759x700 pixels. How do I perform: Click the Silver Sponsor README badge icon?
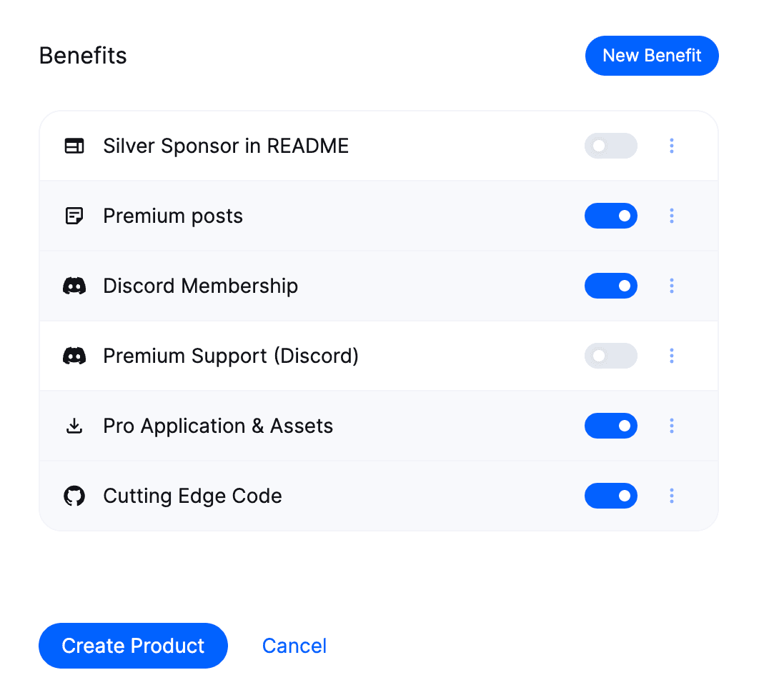click(x=74, y=146)
